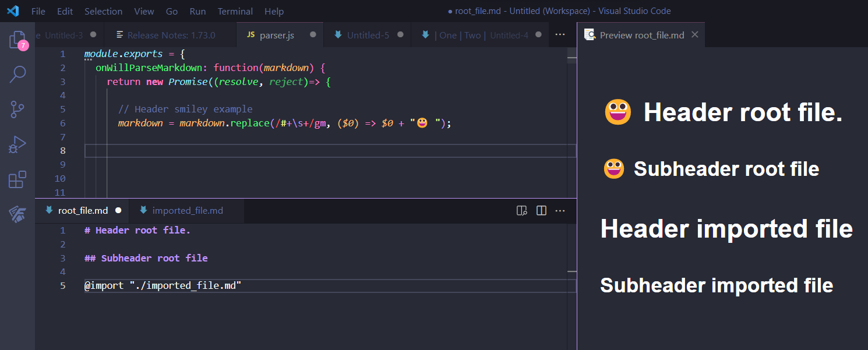Viewport: 868px width, 350px height.
Task: Open more actions menu of the lower editor group
Action: click(x=560, y=210)
